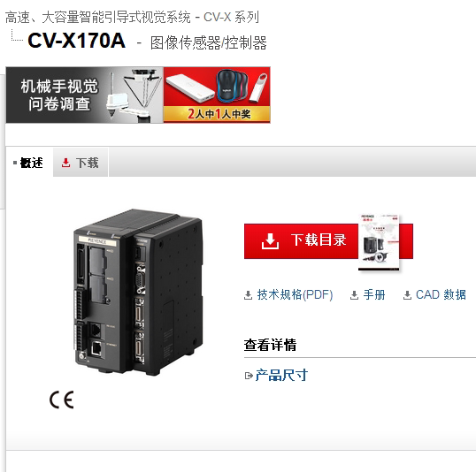Switch to the 下载 tab

click(x=81, y=163)
